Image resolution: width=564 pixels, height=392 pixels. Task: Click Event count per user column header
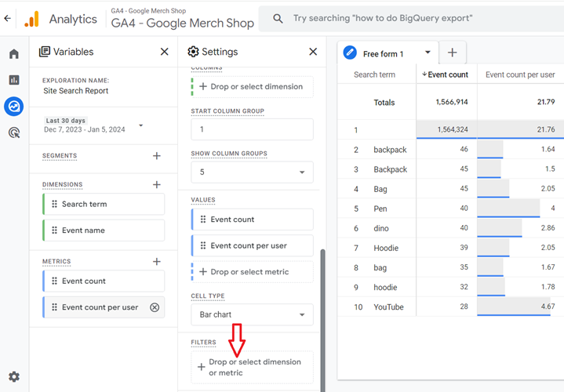point(520,74)
